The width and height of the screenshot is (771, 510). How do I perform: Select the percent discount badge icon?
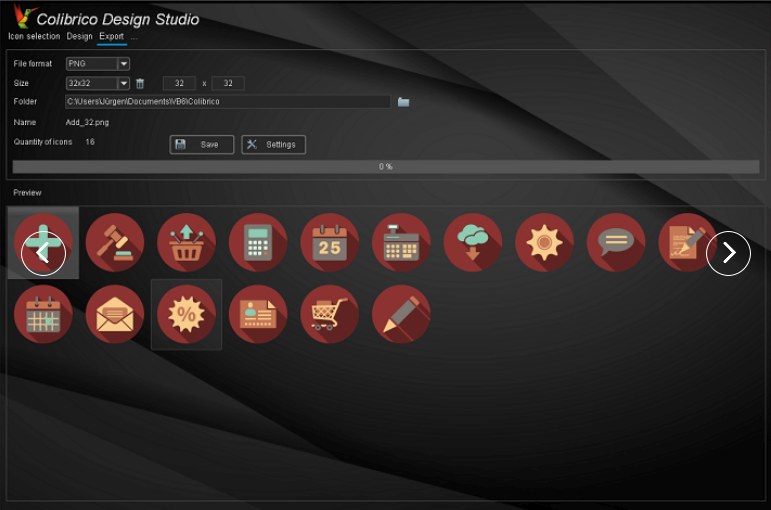tap(186, 314)
